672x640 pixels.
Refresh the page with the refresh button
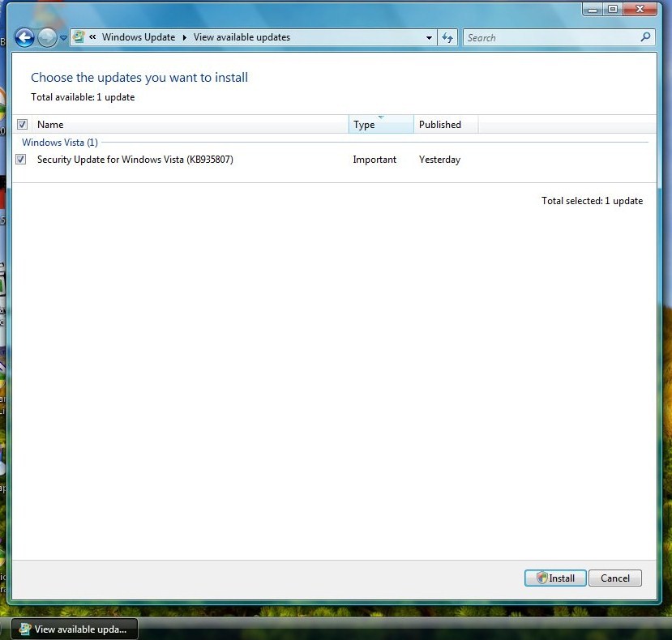pos(447,38)
